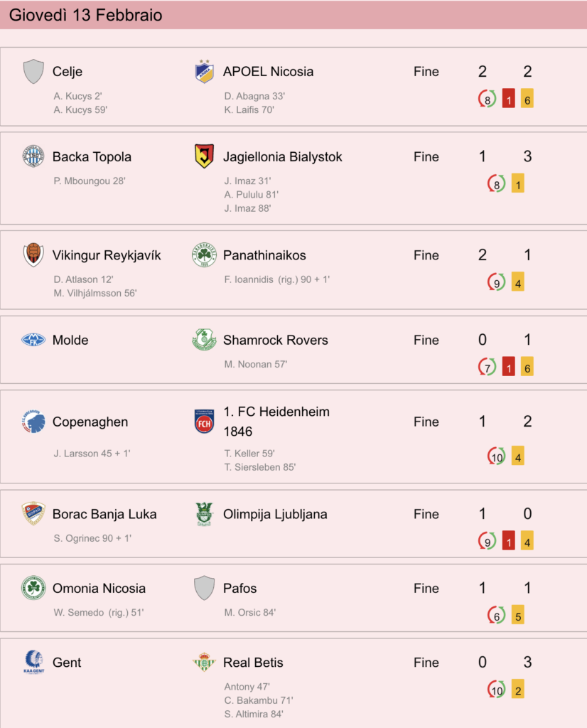Click the Real Betis club crest
This screenshot has width=587, height=728.
[x=204, y=662]
